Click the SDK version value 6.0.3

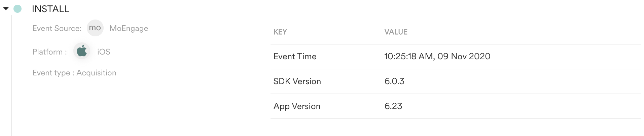tap(394, 81)
